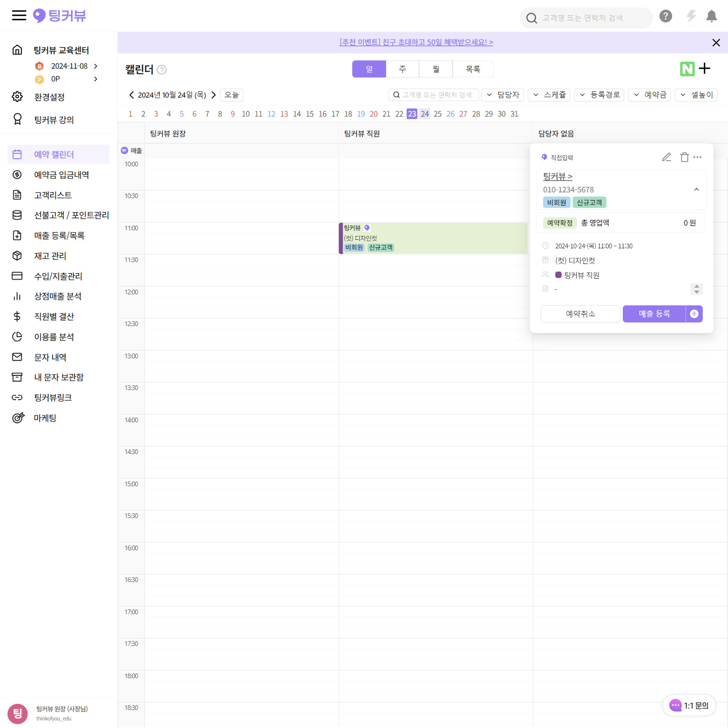Viewport: 728px width, 728px height.
Task: Open 담당자 filter dropdown
Action: 503,95
